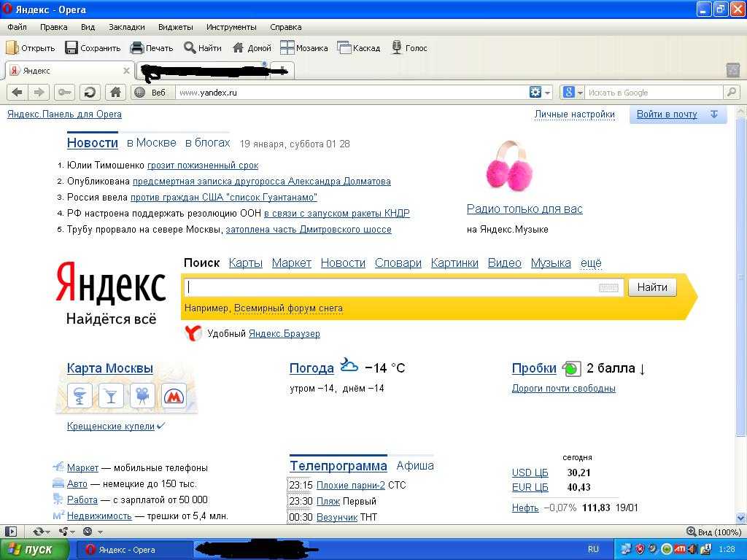The width and height of the screenshot is (747, 560).
Task: Open Радио только для вас link
Action: click(x=525, y=209)
